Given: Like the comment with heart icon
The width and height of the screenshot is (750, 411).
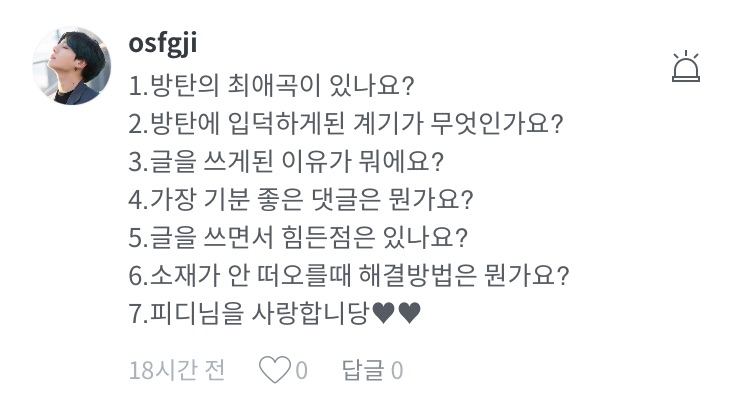Looking at the screenshot, I should [x=273, y=371].
